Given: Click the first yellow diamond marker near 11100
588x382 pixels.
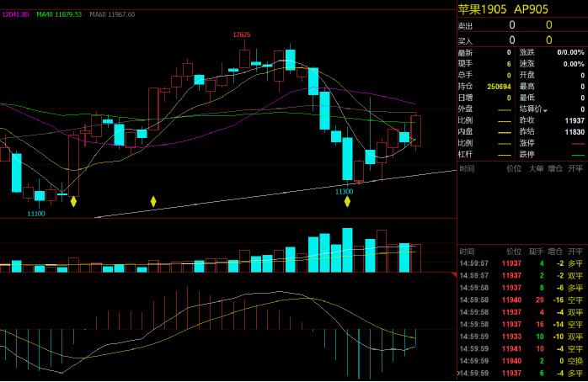Looking at the screenshot, I should click(73, 201).
